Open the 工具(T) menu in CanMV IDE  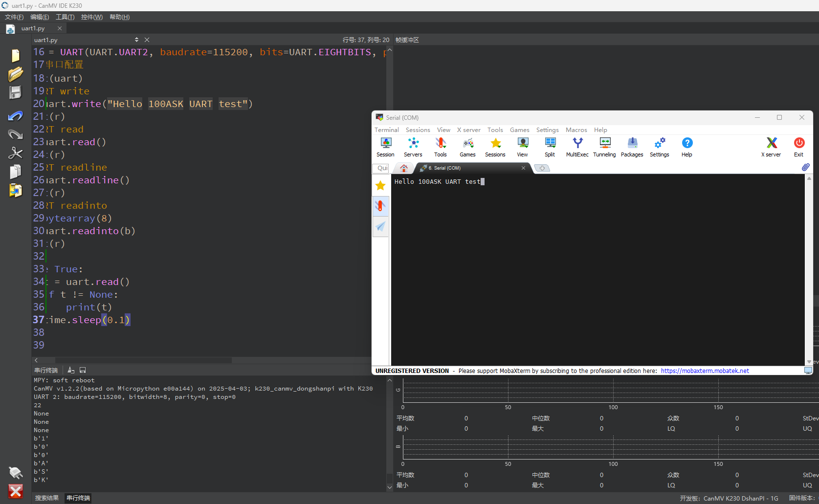(x=65, y=17)
